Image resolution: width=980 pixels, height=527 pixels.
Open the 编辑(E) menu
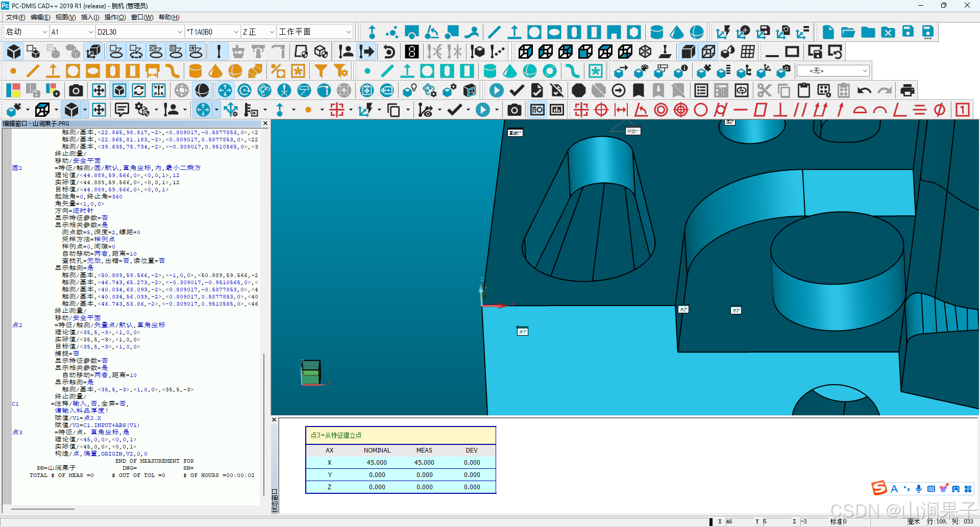tap(40, 17)
